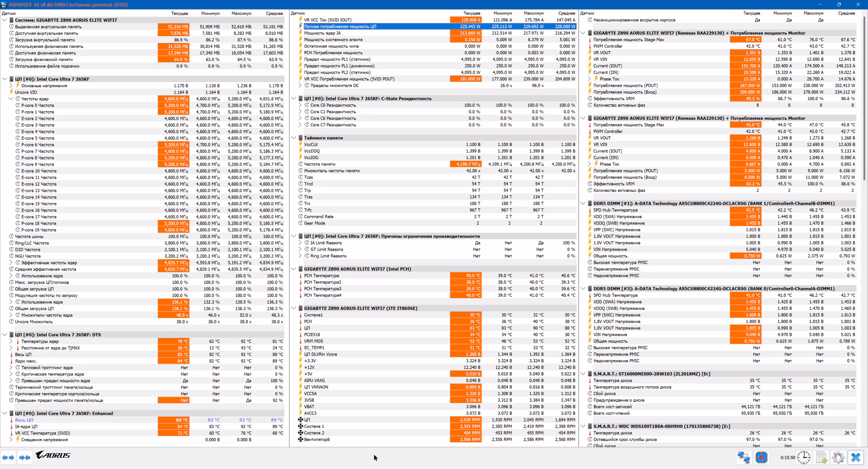
Task: Expand the Множители частоты ядра row
Action: [11, 315]
